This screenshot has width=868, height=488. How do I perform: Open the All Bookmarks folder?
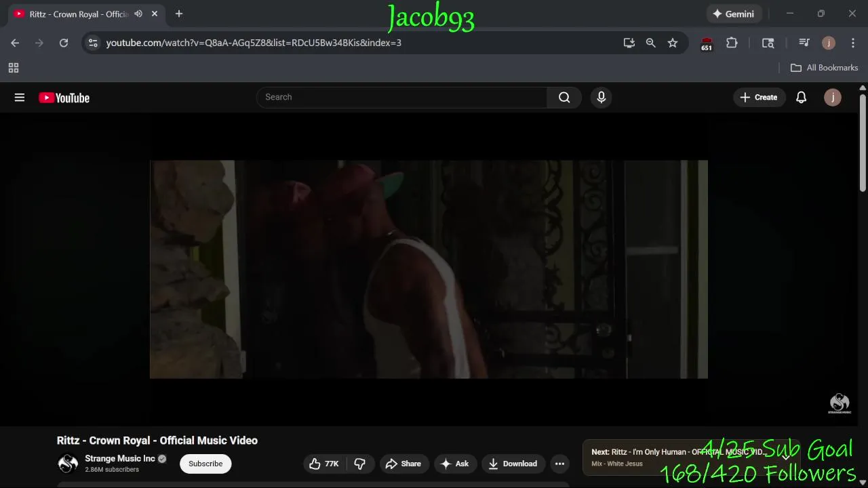coord(825,68)
